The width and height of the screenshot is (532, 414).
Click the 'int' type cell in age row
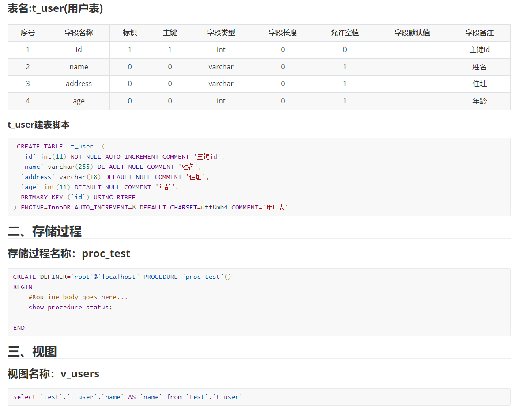(221, 101)
